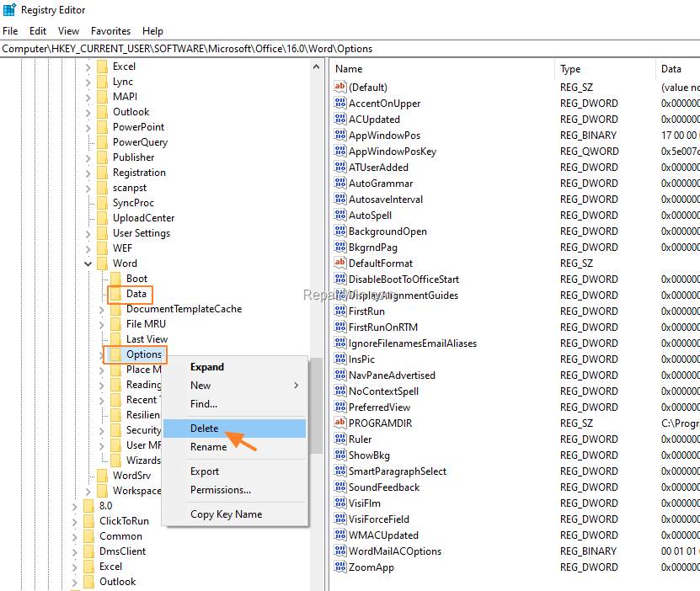700x591 pixels.
Task: Expand the Registration key
Action: 88,173
